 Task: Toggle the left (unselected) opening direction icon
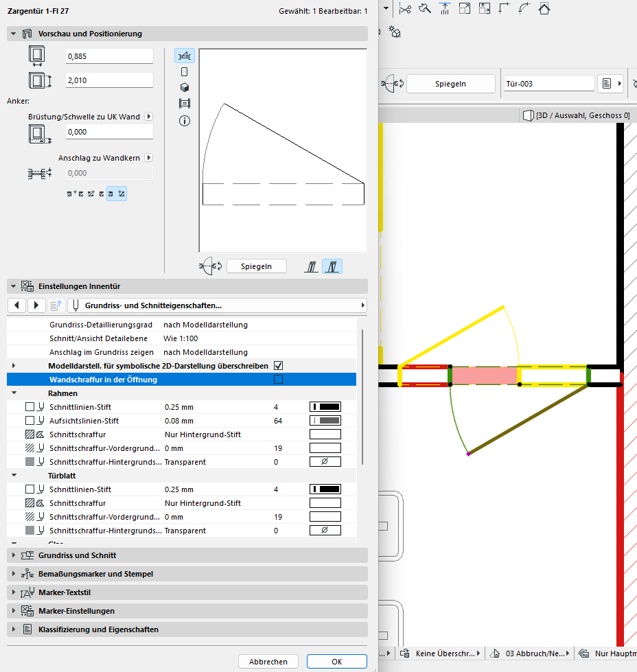pos(312,266)
